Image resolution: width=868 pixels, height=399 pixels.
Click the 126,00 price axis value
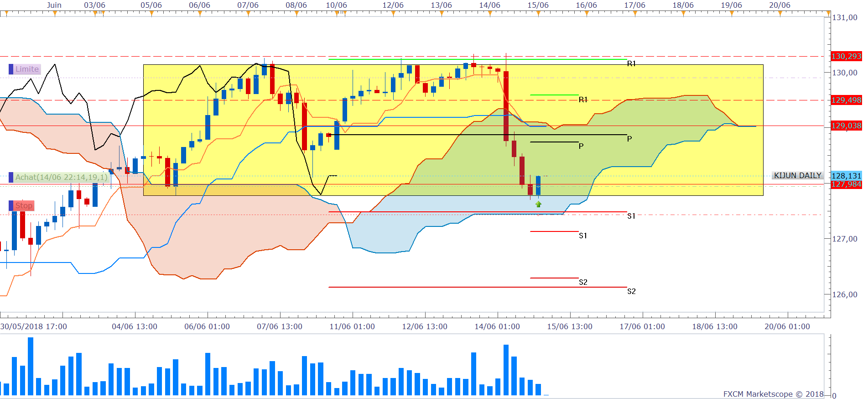coord(845,294)
